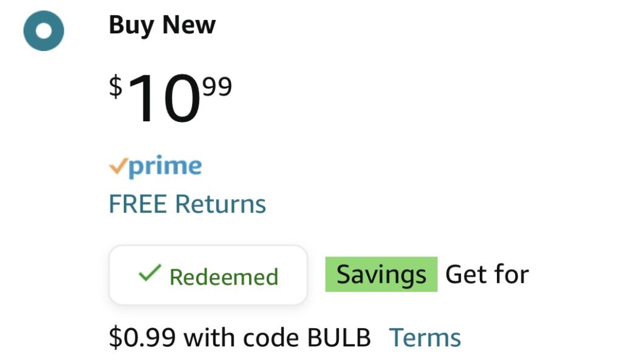Click the word 'New' in Buy New
The image size is (622, 364).
point(190,25)
